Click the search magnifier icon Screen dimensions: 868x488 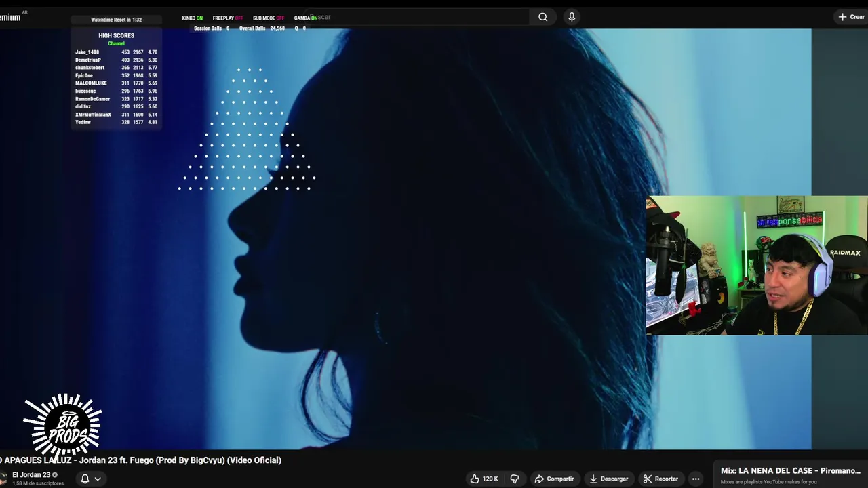pyautogui.click(x=542, y=17)
